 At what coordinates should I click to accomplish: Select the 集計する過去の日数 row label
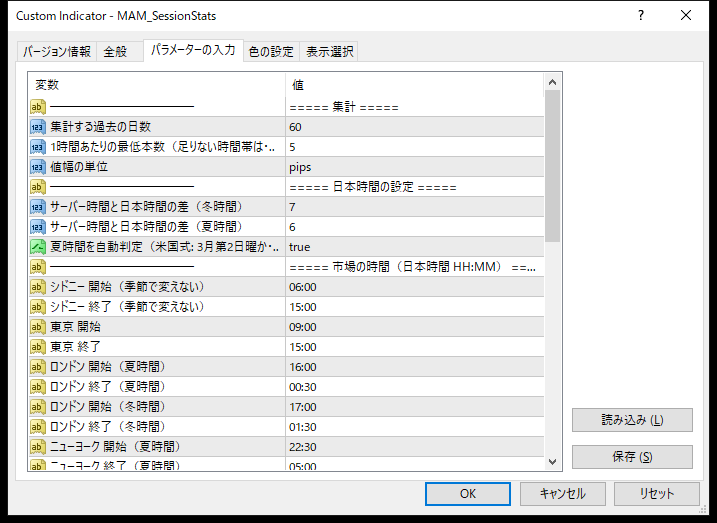[x=101, y=127]
